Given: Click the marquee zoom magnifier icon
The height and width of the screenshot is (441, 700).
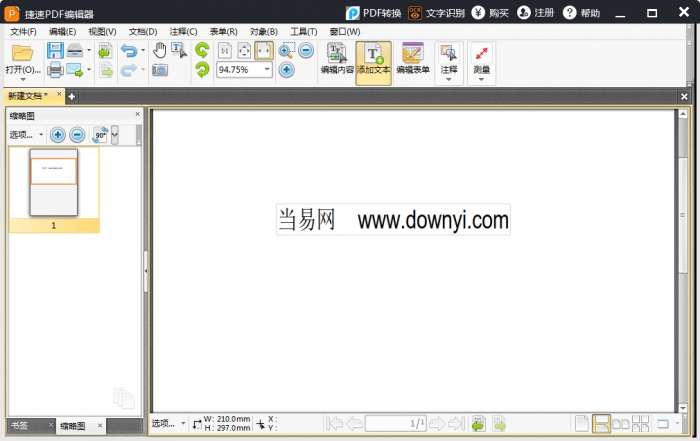Looking at the screenshot, I should coord(286,51).
